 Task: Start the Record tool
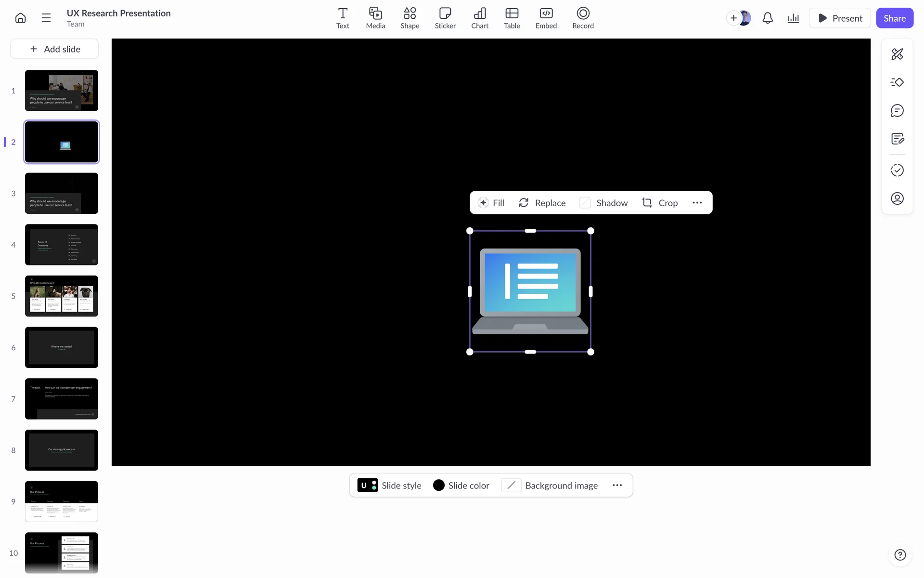tap(583, 18)
